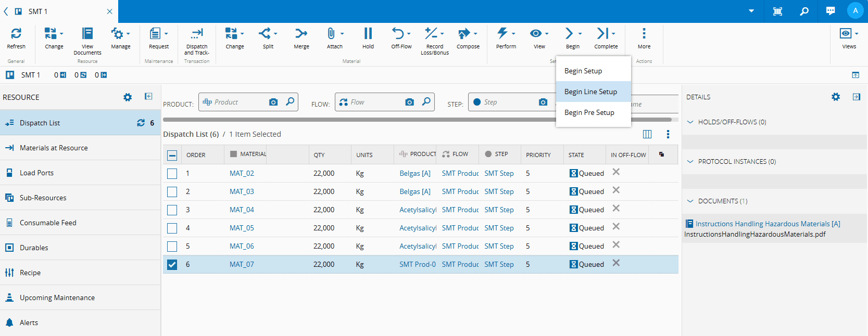Collapse the Documents section

pos(690,201)
